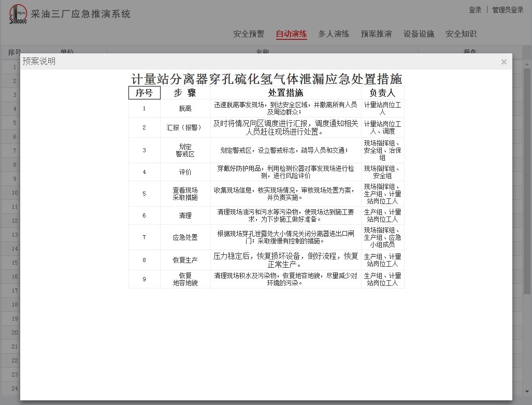Viewport: 532px width, 405px height.
Task: Open the 设备设施 navigation item
Action: point(419,34)
